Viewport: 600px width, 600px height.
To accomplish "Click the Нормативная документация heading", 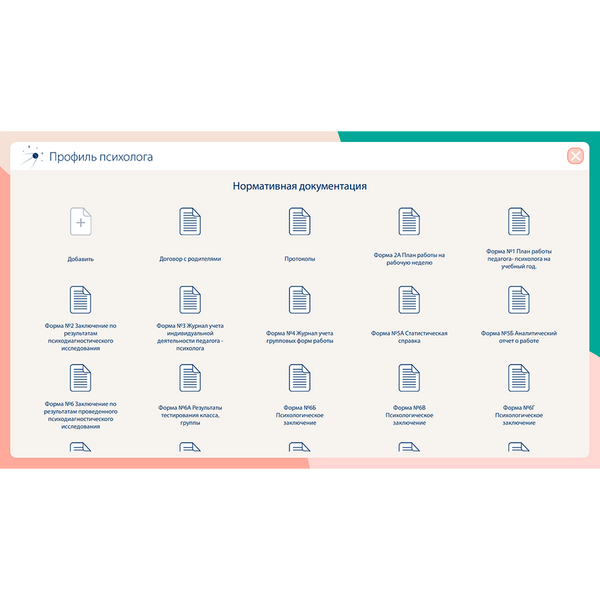I will 300,186.
